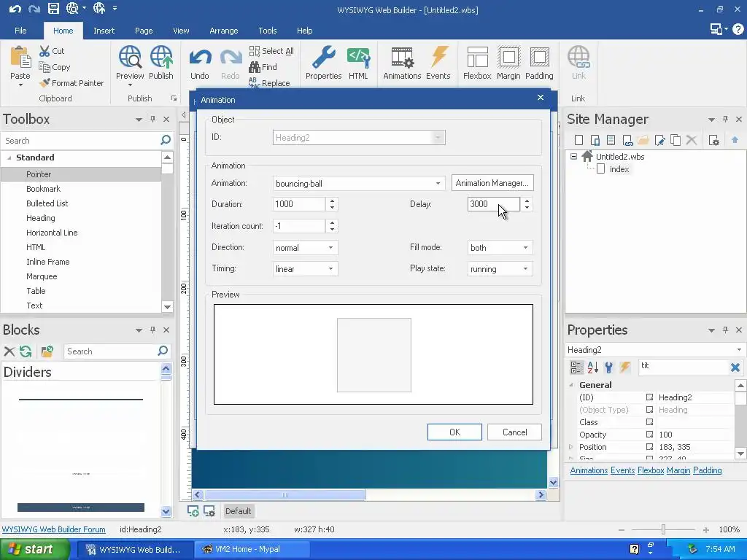Click the Events lightning icon

pyautogui.click(x=438, y=57)
